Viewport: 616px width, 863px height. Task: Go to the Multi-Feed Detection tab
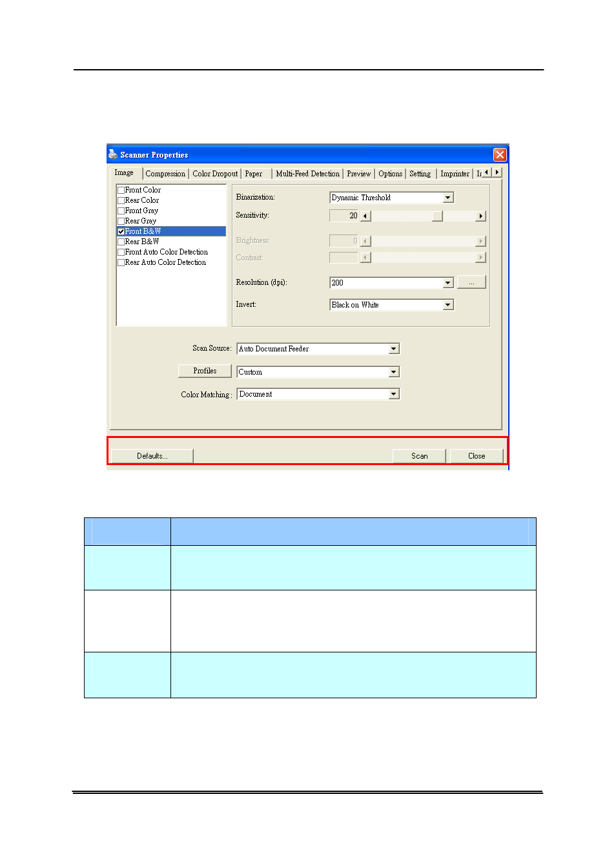[307, 174]
